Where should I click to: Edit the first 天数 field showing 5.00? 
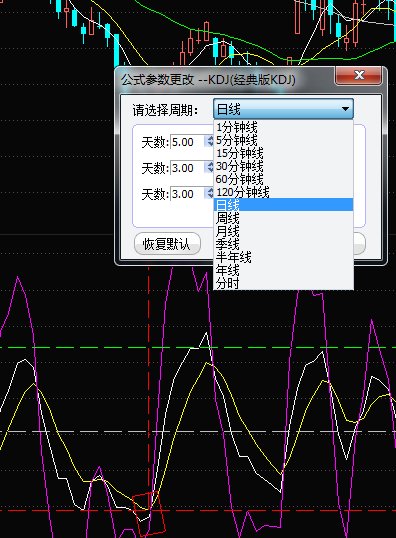[x=188, y=142]
